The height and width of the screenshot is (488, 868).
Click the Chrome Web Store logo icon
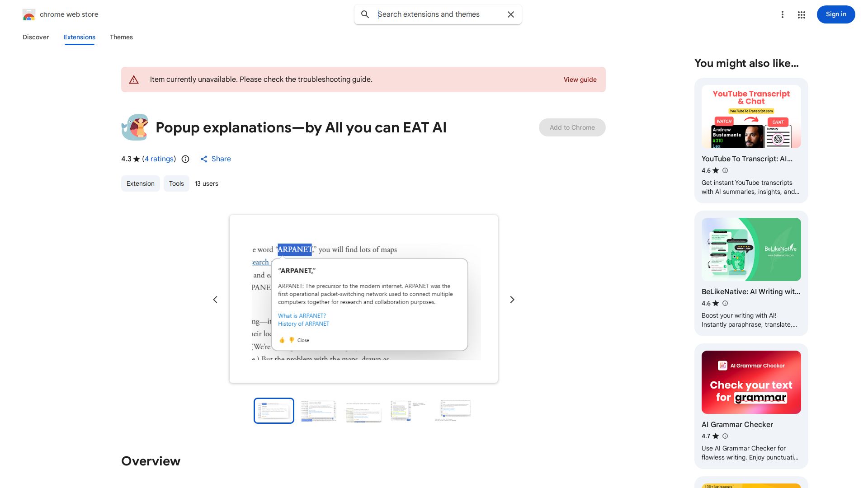click(x=29, y=15)
